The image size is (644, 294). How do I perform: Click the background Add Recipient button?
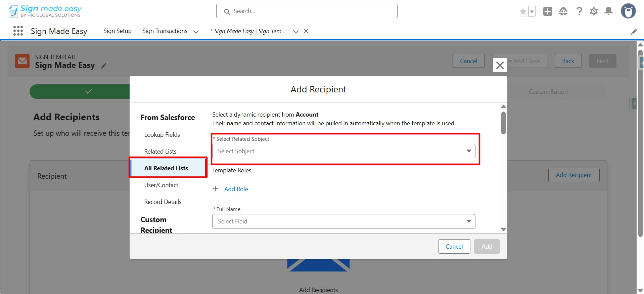click(574, 175)
